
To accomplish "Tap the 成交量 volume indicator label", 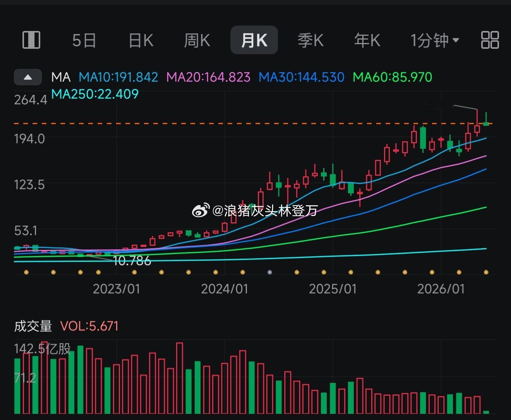I will click(x=33, y=326).
